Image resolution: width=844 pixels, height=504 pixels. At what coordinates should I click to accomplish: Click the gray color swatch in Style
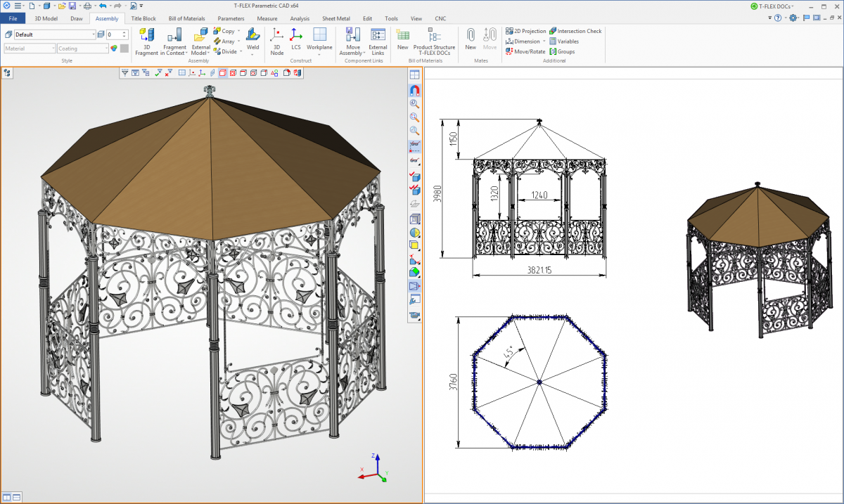tap(124, 49)
